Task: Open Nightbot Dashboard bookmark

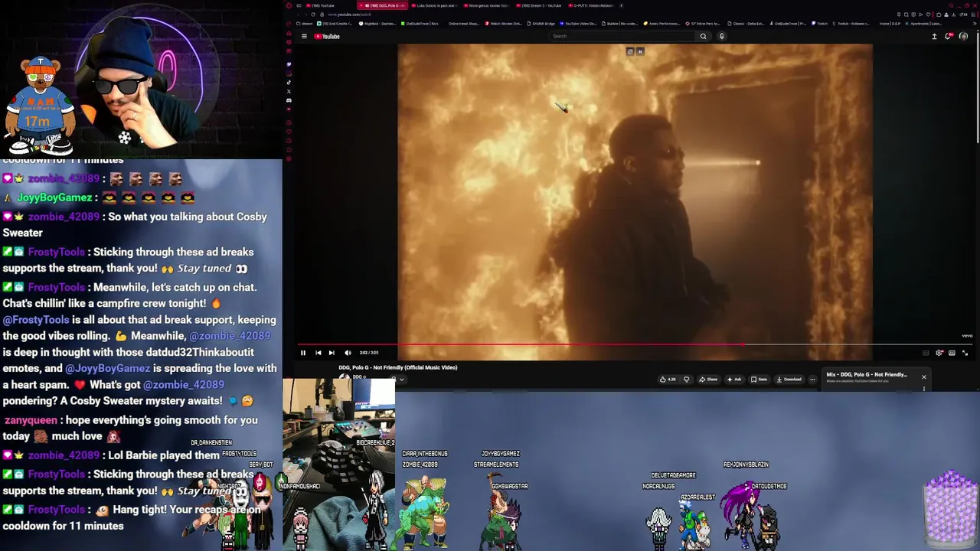Action: [377, 24]
